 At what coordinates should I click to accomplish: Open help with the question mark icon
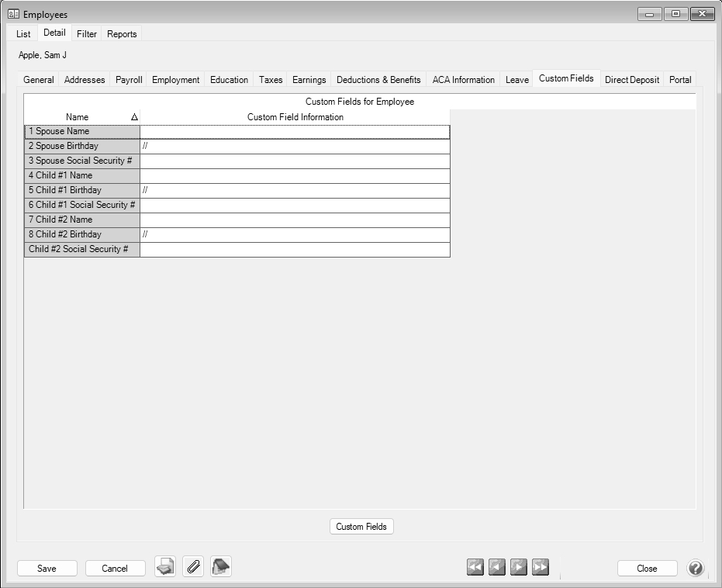point(696,569)
